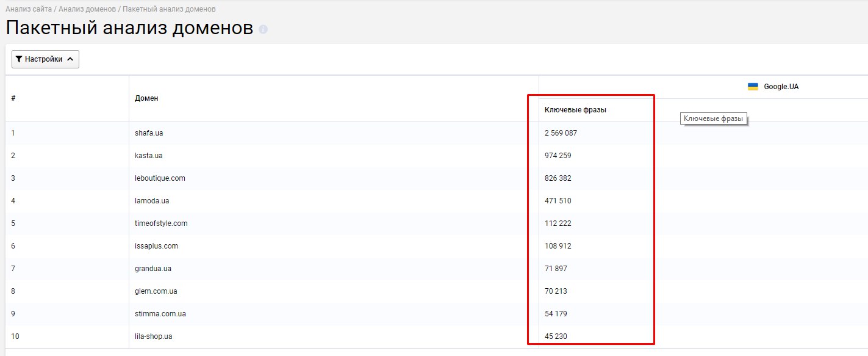Select domain grandua.ua

[x=153, y=269]
